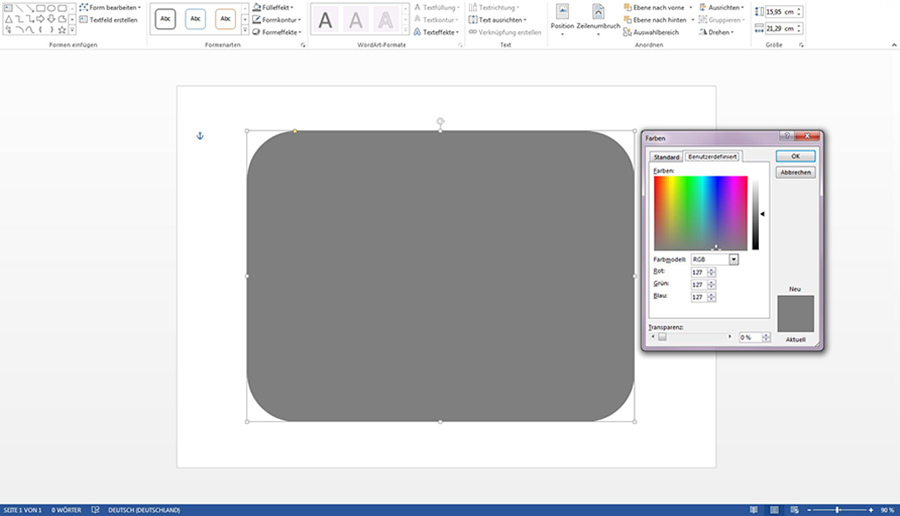
Task: Click the Rot value input field
Action: pos(698,272)
